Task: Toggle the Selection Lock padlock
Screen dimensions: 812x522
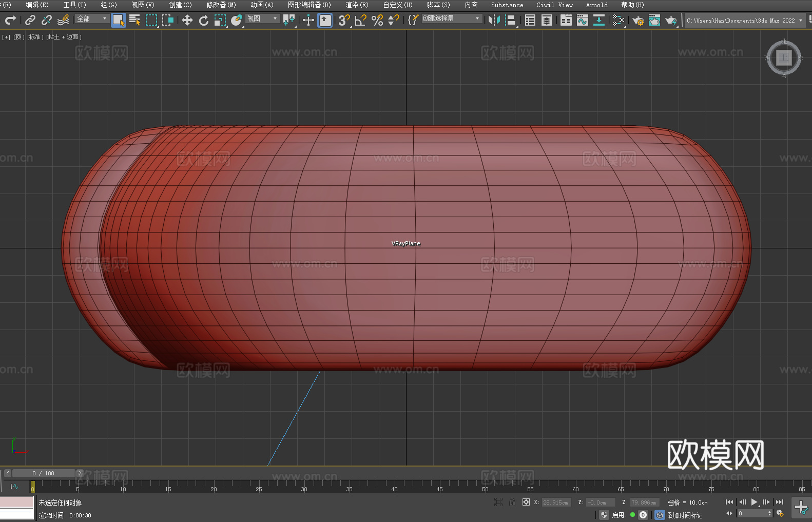Action: coord(512,502)
